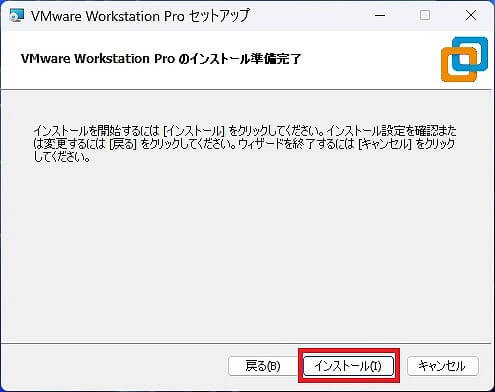Click the instruction paragraph starting "インストールを開始するには"
The image size is (495, 392).
point(245,144)
